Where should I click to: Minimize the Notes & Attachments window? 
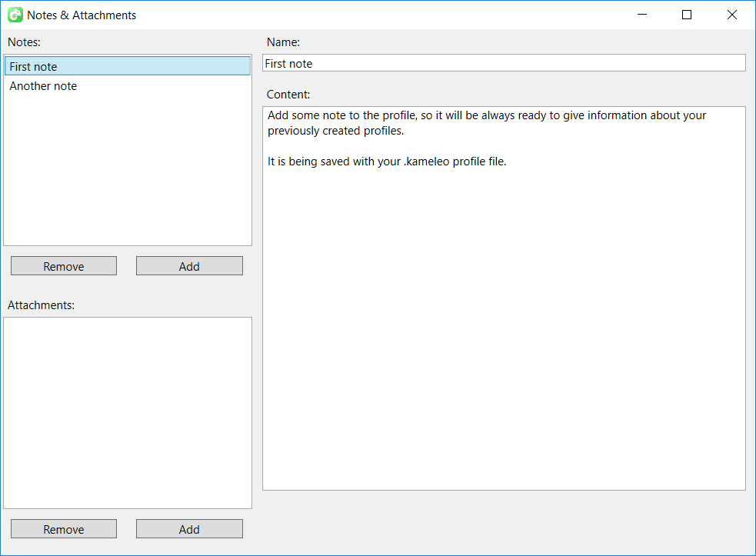tap(642, 15)
